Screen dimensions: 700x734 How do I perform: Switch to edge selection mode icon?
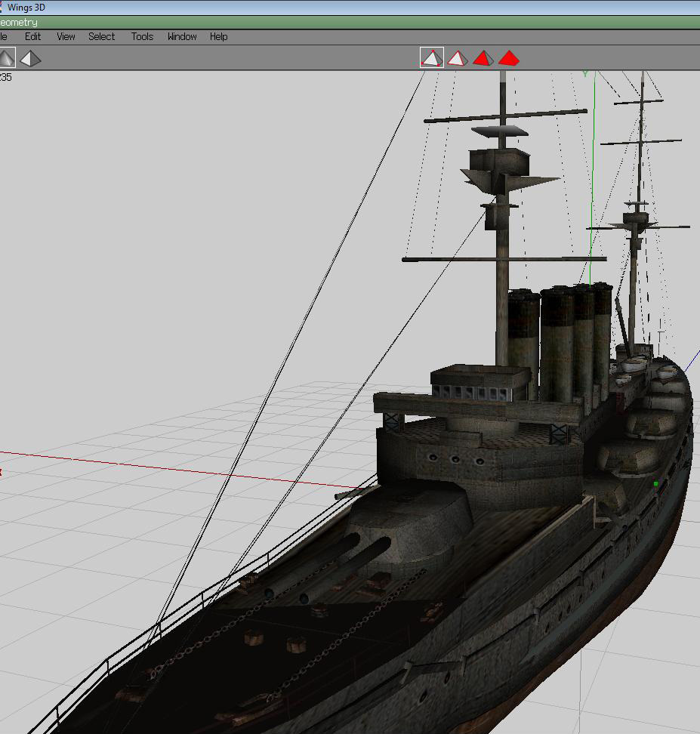coord(457,58)
